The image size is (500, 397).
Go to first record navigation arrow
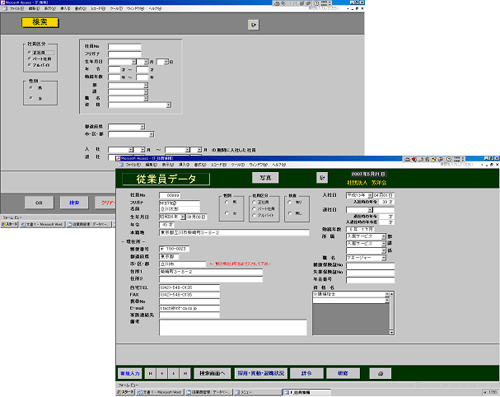pos(150,373)
